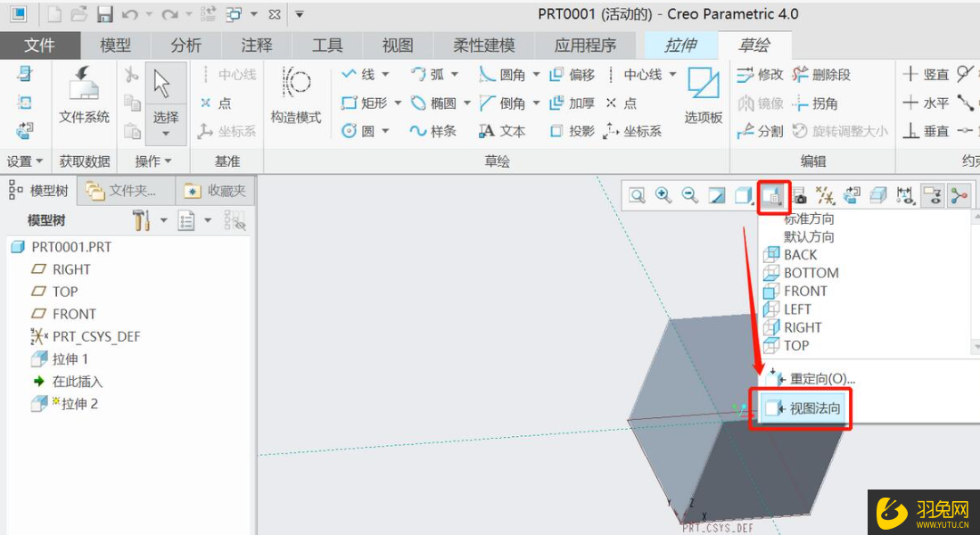Apply the Horizontal (水平) constraint

tap(926, 103)
